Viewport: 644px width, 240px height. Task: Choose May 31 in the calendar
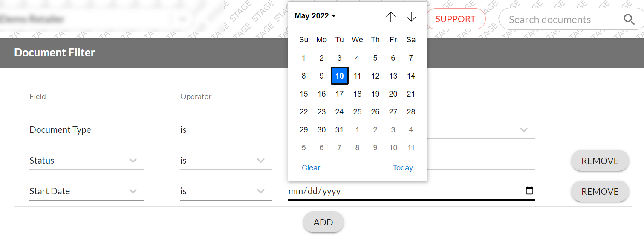(339, 130)
